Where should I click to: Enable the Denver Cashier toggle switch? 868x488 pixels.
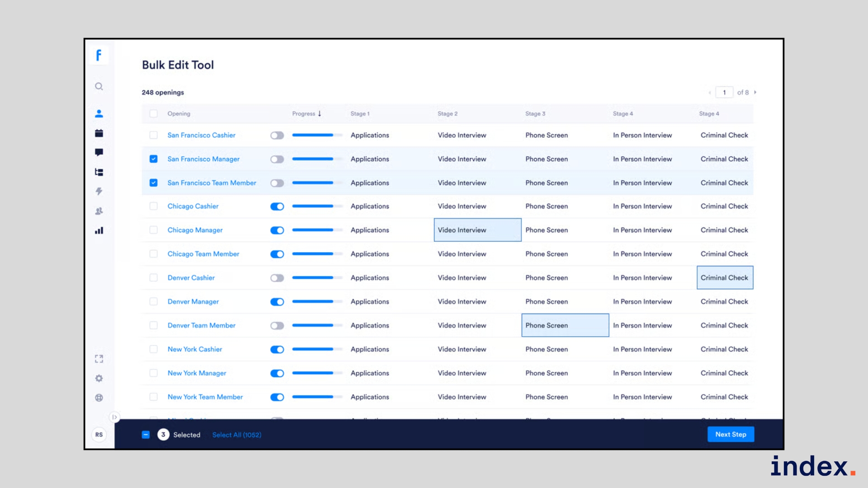pos(277,278)
